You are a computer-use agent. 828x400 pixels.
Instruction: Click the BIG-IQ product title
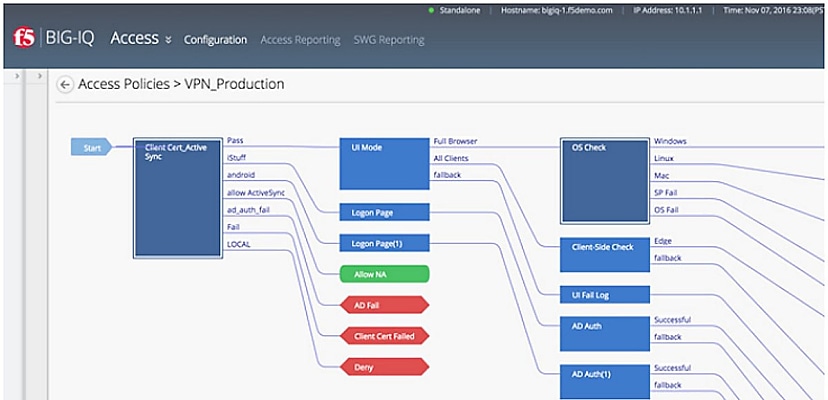[x=70, y=39]
